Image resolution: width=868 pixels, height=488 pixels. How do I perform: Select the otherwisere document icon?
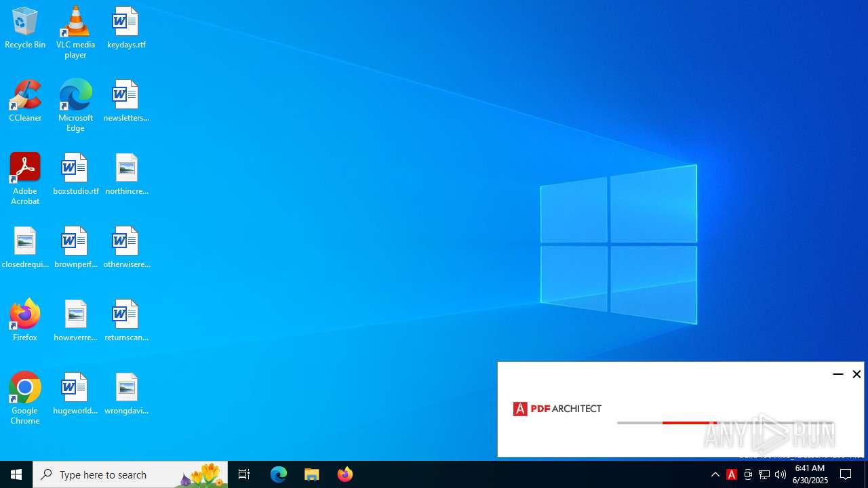[126, 248]
